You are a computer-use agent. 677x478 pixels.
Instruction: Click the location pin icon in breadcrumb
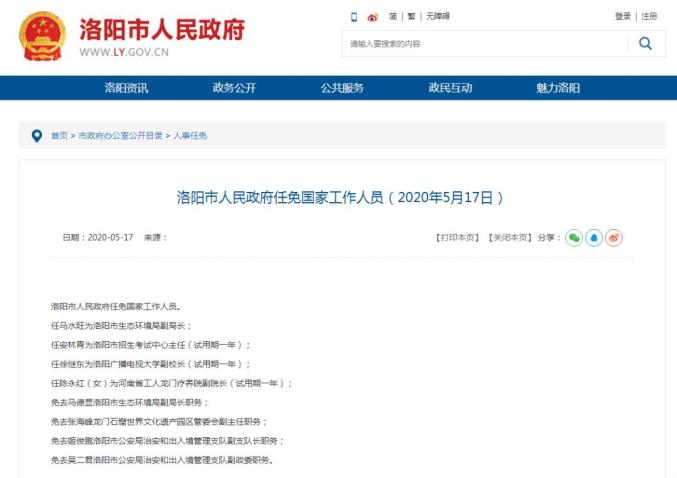pos(37,136)
